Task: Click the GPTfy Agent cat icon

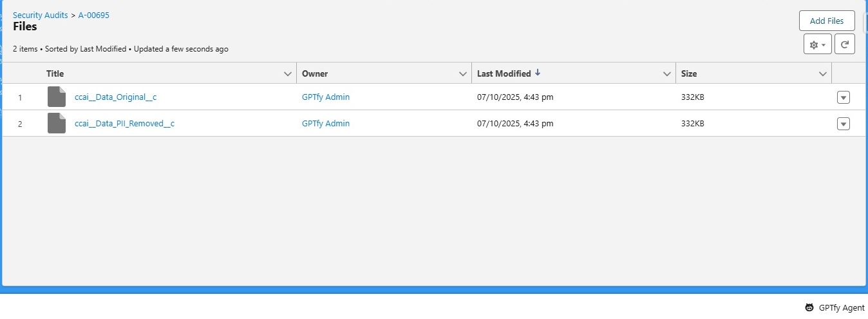Action: pyautogui.click(x=809, y=308)
